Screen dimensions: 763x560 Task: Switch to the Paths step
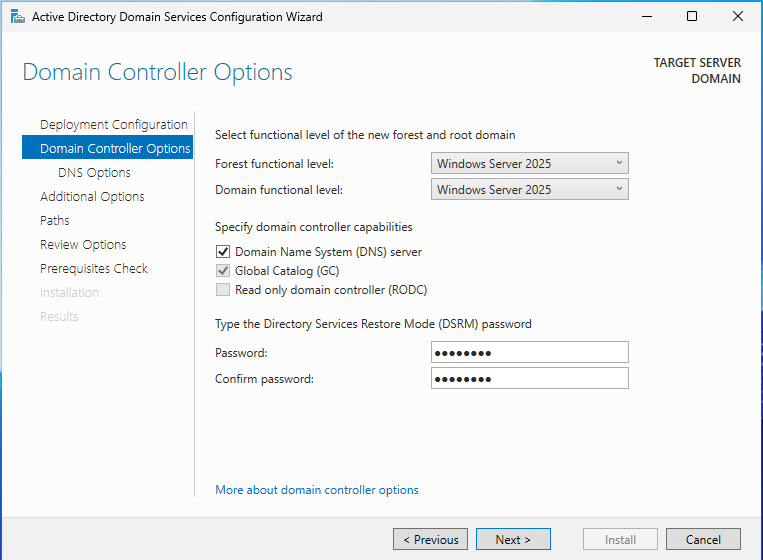pyautogui.click(x=55, y=221)
